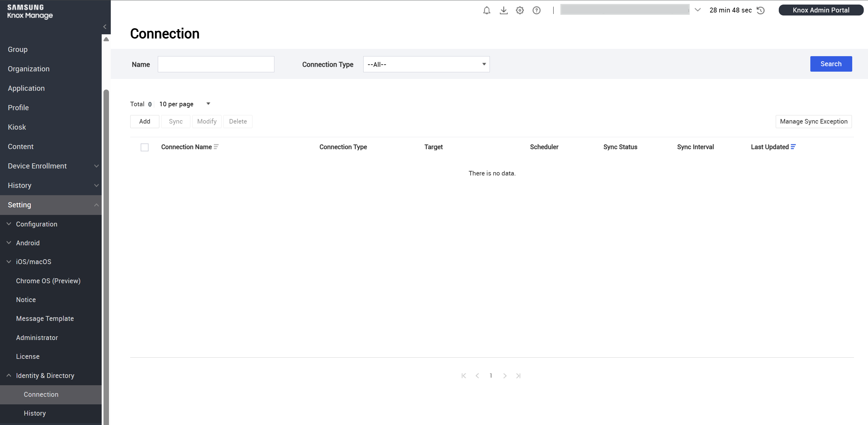The image size is (868, 425).
Task: Expand the Android settings submenu
Action: pyautogui.click(x=28, y=243)
